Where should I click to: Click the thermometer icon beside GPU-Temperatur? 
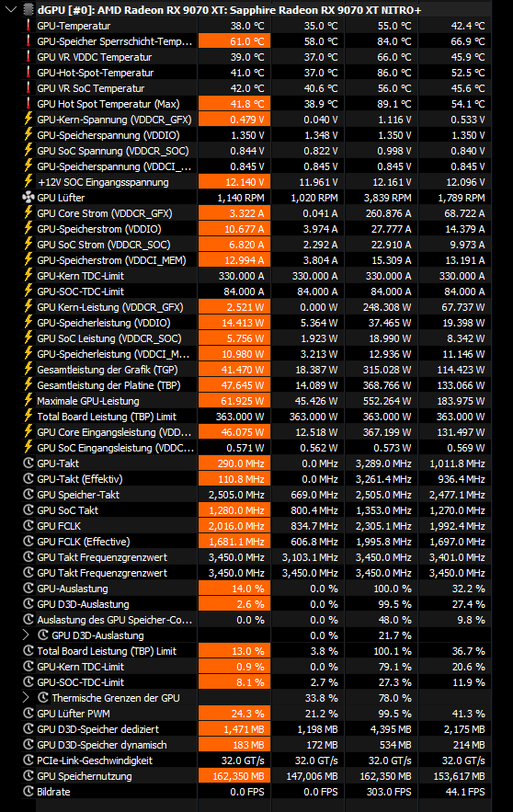28,26
